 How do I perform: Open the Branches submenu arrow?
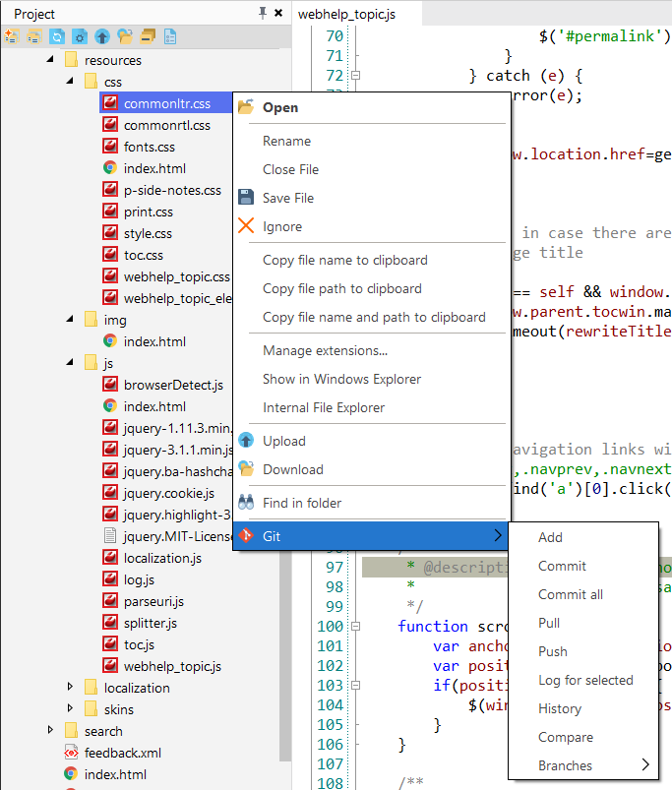tap(645, 764)
